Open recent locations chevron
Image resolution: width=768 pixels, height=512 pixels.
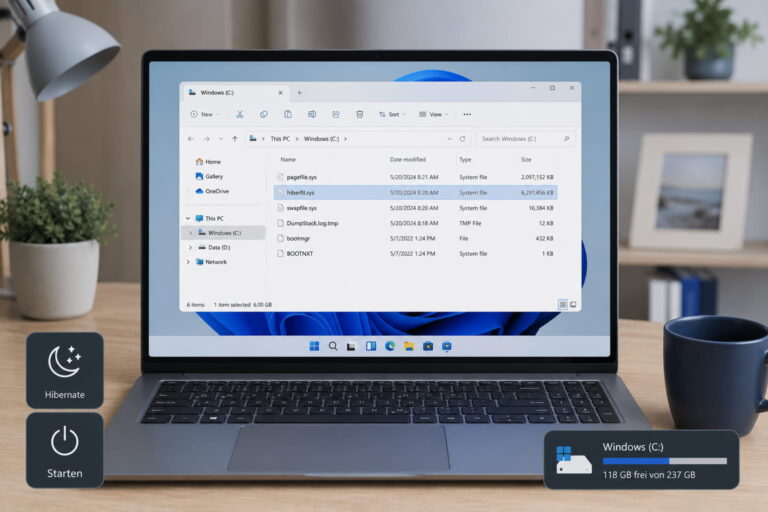pyautogui.click(x=221, y=139)
